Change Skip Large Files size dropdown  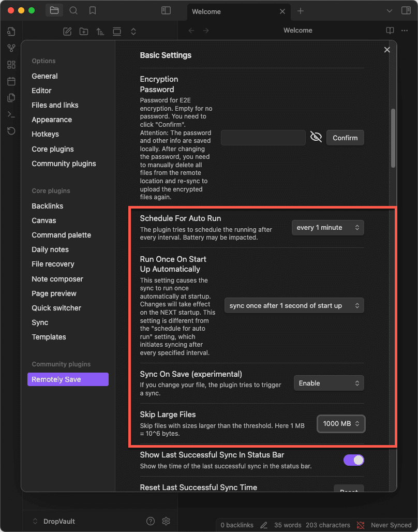(x=341, y=423)
